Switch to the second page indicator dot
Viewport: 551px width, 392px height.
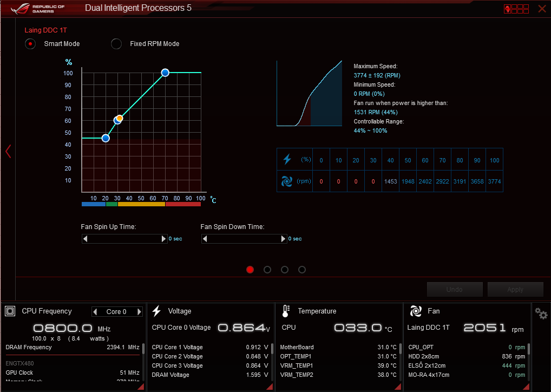[267, 270]
